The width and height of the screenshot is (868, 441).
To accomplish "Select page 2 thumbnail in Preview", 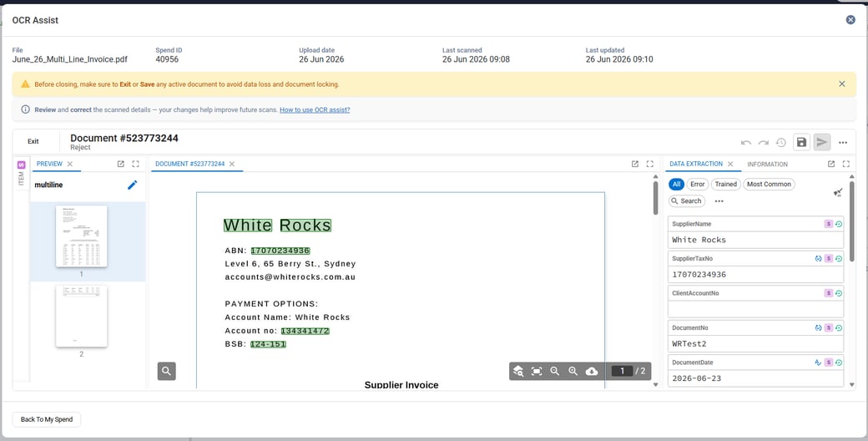I will [82, 317].
